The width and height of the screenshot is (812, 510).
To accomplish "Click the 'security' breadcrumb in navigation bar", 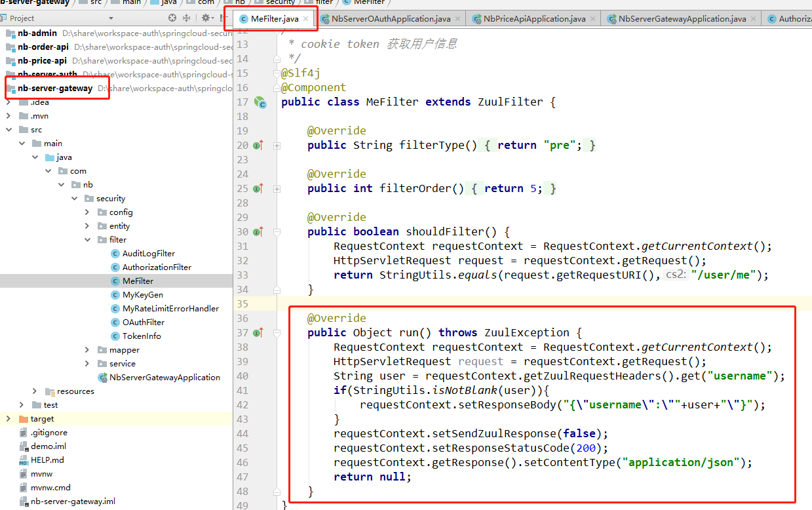I will coord(280,3).
